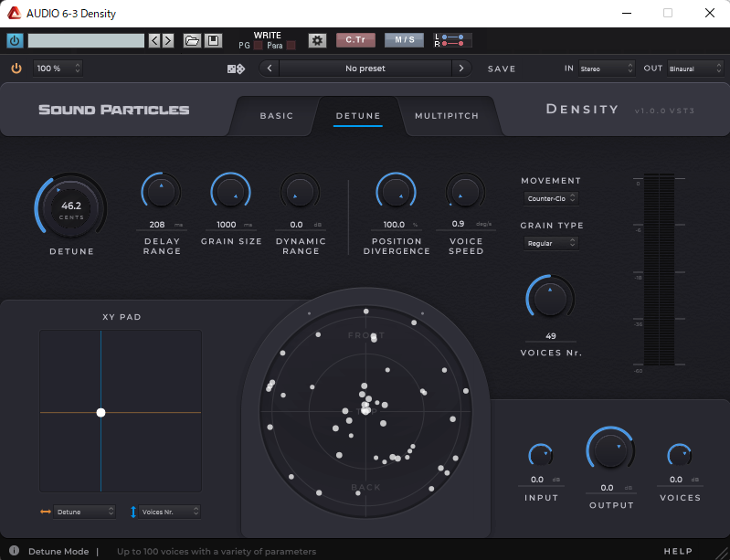Click the 1000 ms grain size value

point(227,225)
